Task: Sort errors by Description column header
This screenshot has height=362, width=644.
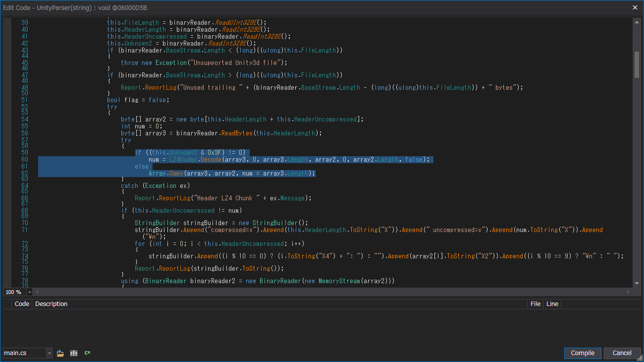Action: click(51, 304)
